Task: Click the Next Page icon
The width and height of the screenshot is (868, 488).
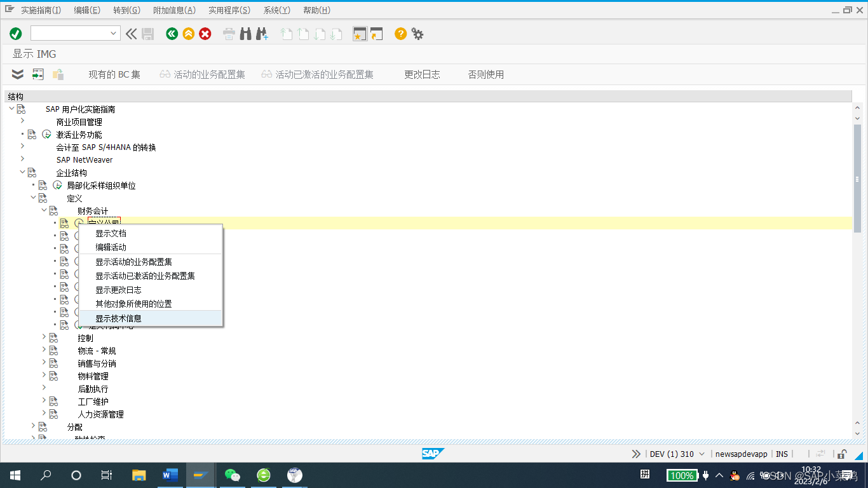Action: pyautogui.click(x=320, y=34)
